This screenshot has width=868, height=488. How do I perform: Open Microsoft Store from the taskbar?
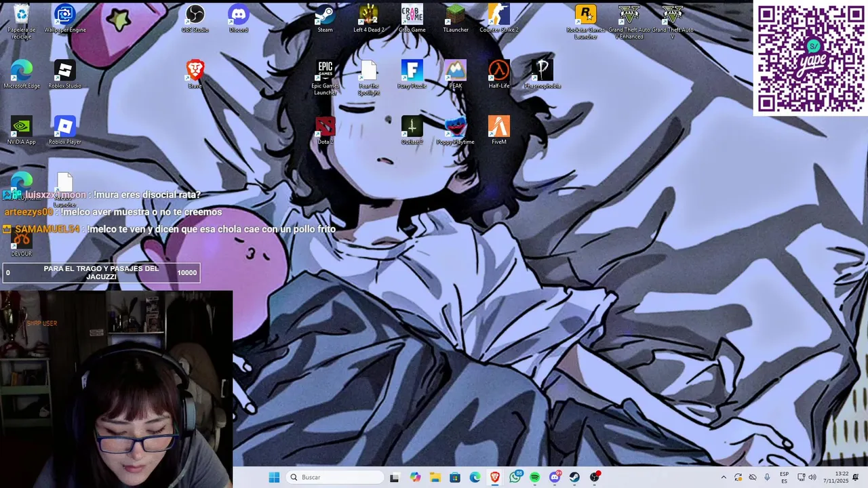(455, 477)
